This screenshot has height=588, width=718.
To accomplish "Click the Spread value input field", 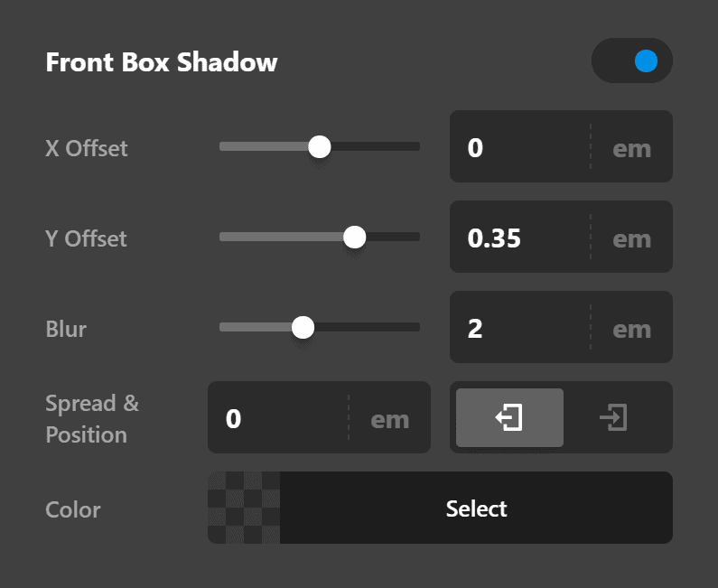I will click(278, 417).
